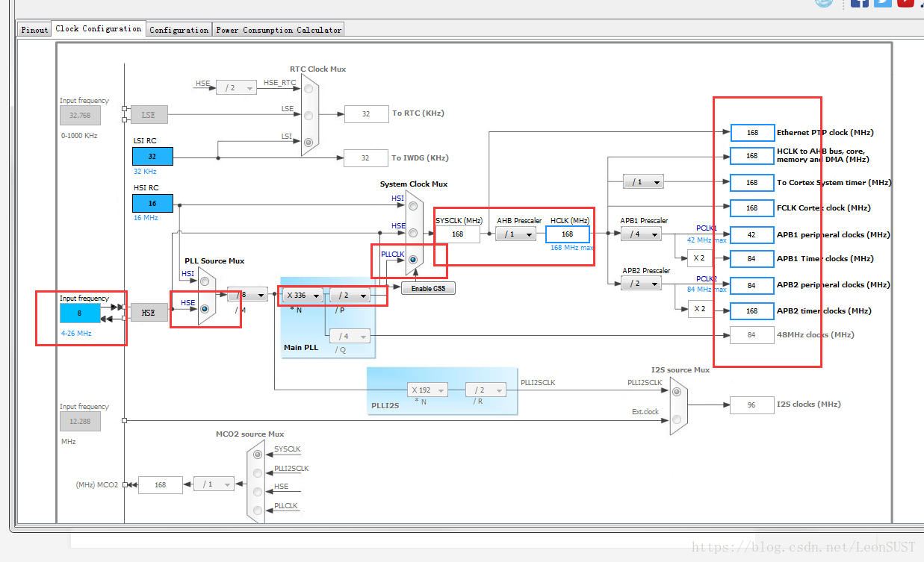Screen dimensions: 924x562
Task: Click the '4-26 MHz' range text
Action: pos(76,333)
